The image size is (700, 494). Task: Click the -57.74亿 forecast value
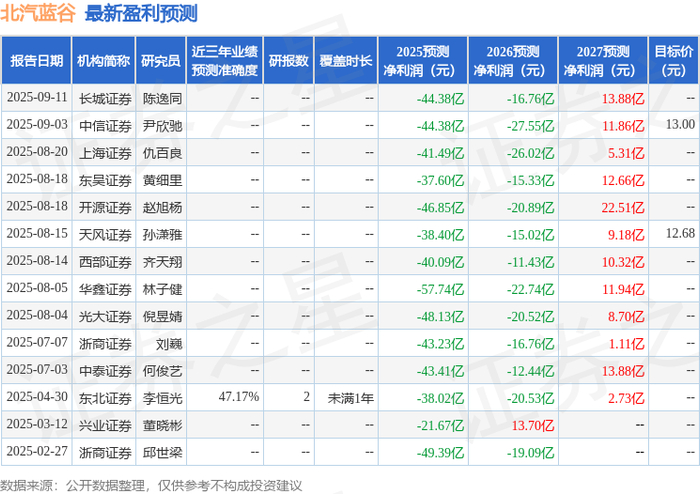click(440, 289)
